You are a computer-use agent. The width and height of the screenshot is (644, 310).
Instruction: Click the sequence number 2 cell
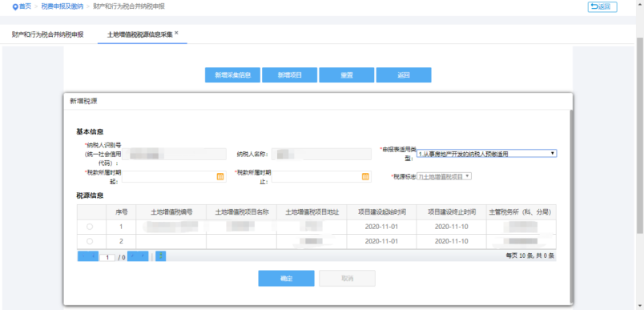pyautogui.click(x=121, y=241)
